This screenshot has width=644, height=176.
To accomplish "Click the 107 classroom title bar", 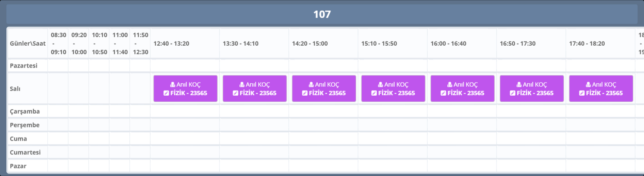I will [322, 14].
